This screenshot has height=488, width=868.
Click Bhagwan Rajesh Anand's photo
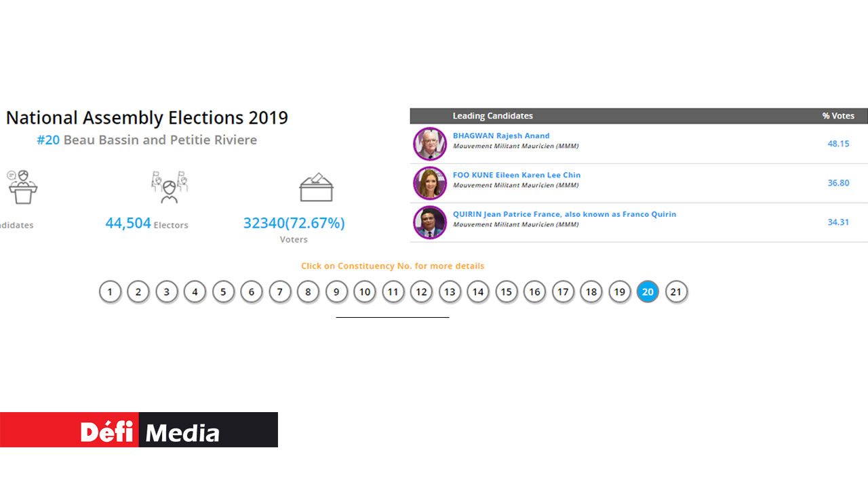pos(430,144)
